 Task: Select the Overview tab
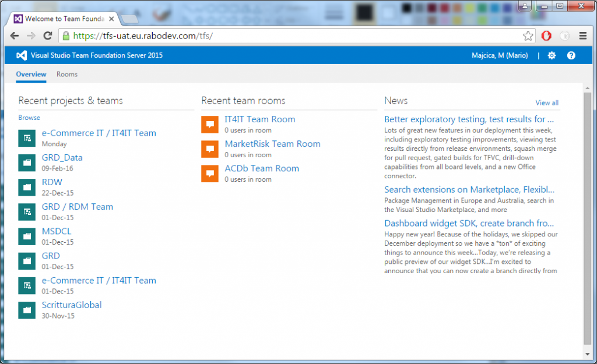click(31, 74)
